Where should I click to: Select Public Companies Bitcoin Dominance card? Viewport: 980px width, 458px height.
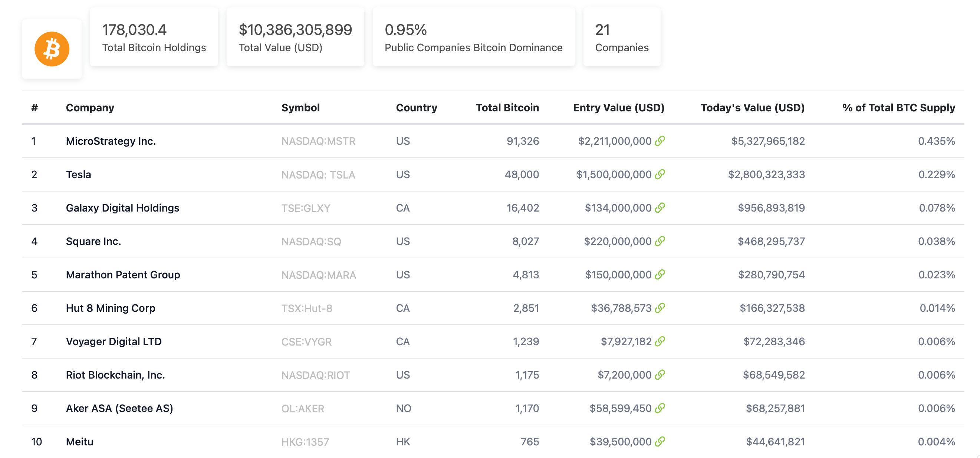pyautogui.click(x=474, y=37)
